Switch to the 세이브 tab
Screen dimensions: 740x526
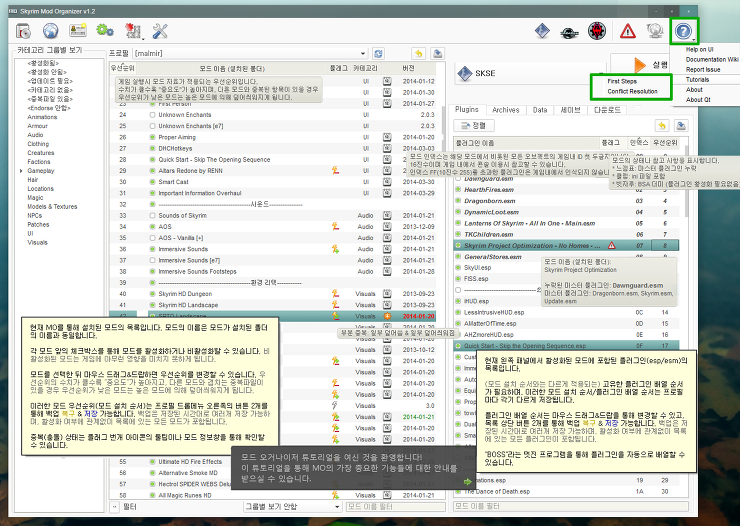tap(570, 109)
